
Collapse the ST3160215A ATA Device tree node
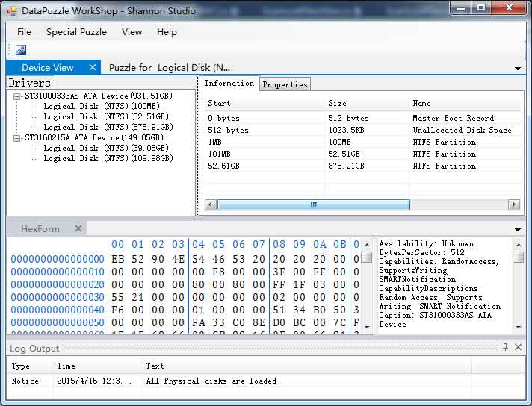16,138
